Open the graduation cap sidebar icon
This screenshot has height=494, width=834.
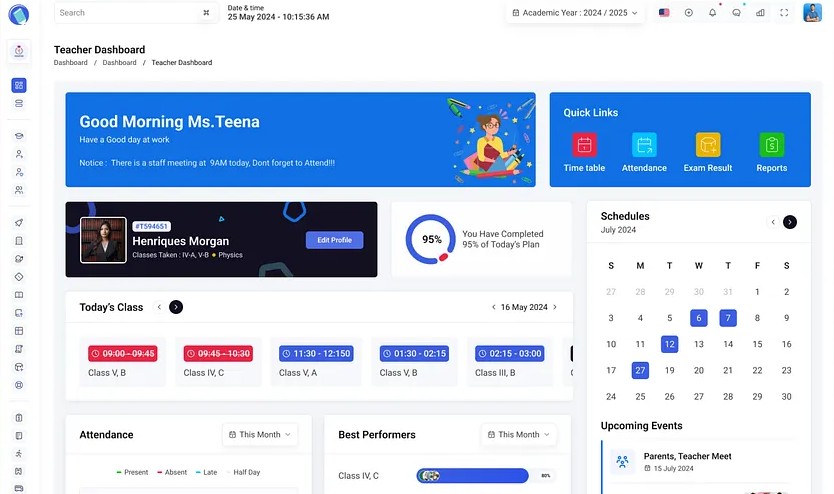(x=19, y=136)
